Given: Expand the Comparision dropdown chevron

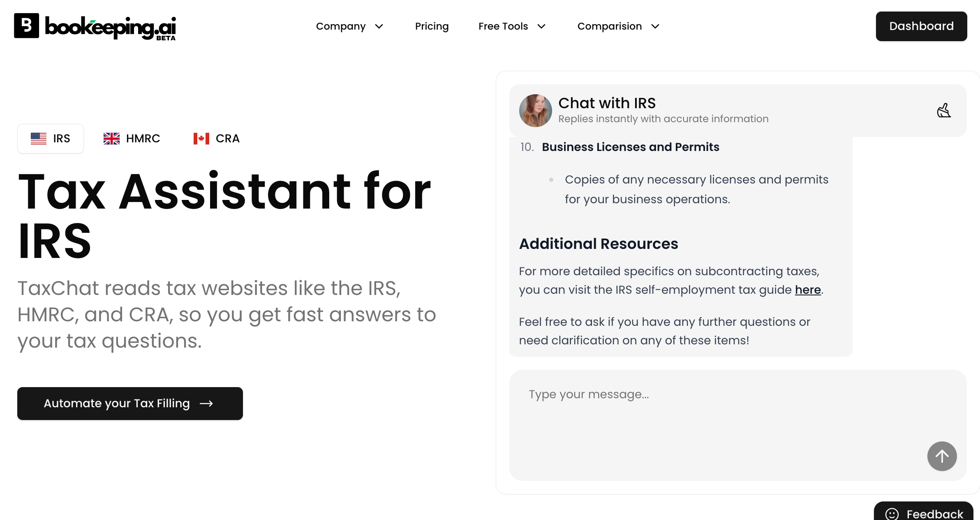Looking at the screenshot, I should coord(655,26).
